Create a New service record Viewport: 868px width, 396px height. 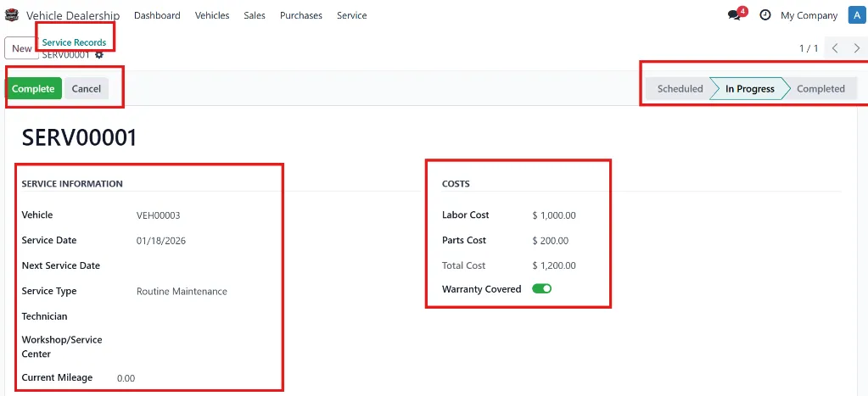[21, 48]
